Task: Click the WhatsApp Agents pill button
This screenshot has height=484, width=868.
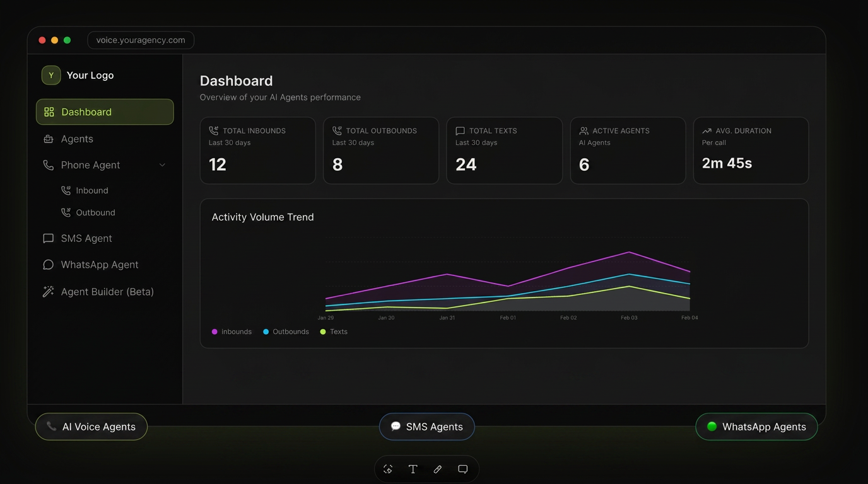Action: pyautogui.click(x=756, y=427)
